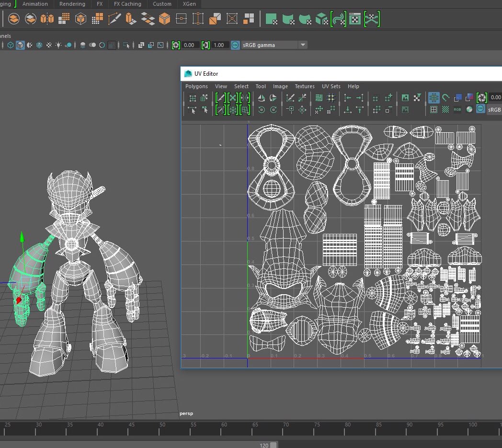Viewport: 502px width, 448px height.
Task: Click the Combine meshes shelf icon
Action: [x=14, y=19]
